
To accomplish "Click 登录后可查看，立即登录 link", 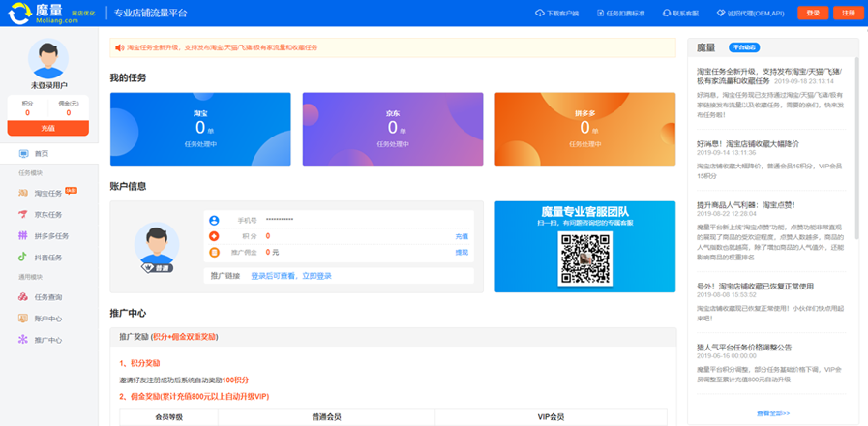I will click(291, 276).
